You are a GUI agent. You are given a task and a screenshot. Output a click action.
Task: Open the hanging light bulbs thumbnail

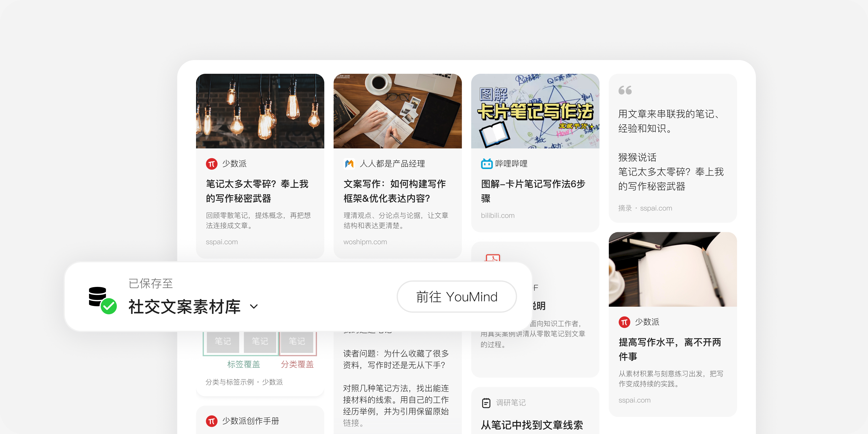tap(260, 111)
